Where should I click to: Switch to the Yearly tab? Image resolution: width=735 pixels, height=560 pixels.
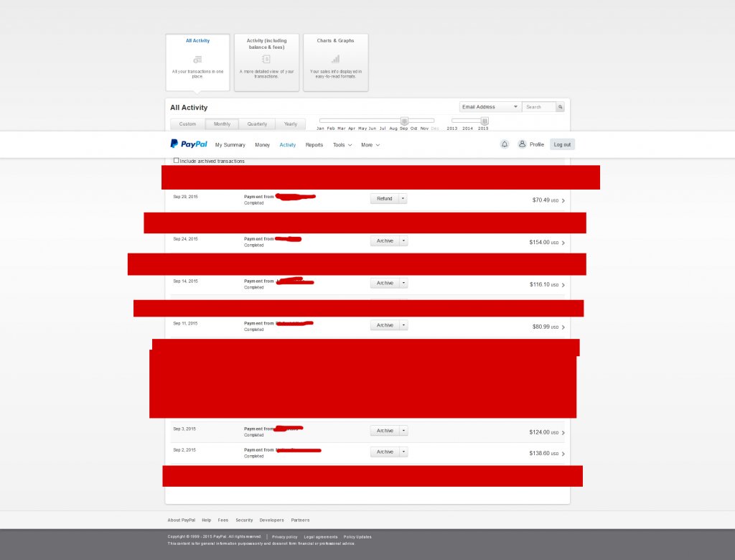point(291,123)
